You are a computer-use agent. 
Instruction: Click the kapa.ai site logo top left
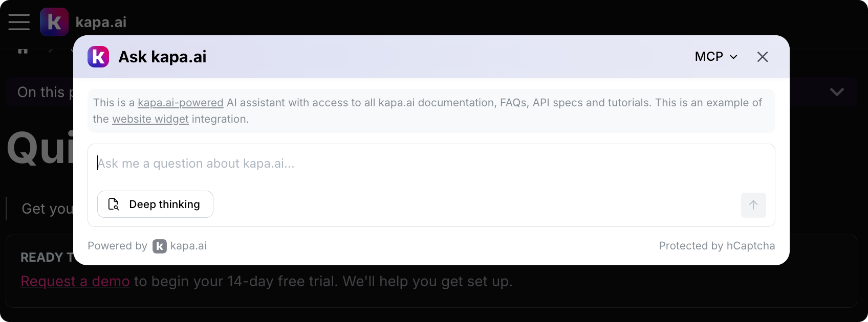54,21
